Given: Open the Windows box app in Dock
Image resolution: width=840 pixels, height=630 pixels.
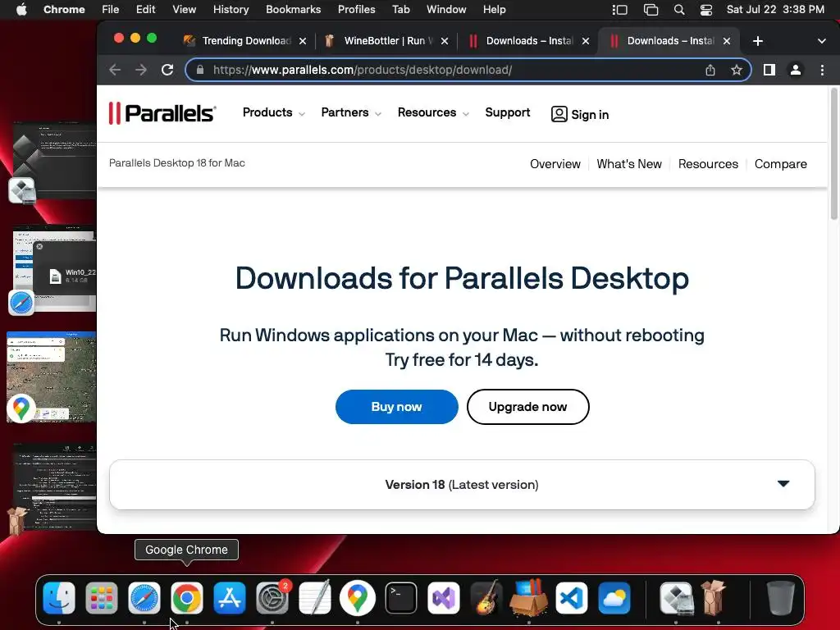Looking at the screenshot, I should pyautogui.click(x=529, y=597).
